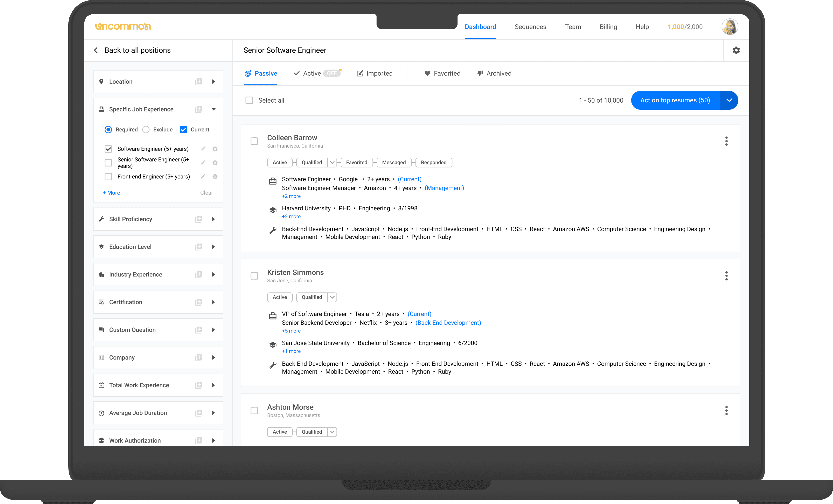Click add-filter icon next to Location
The image size is (833, 504).
click(x=199, y=82)
